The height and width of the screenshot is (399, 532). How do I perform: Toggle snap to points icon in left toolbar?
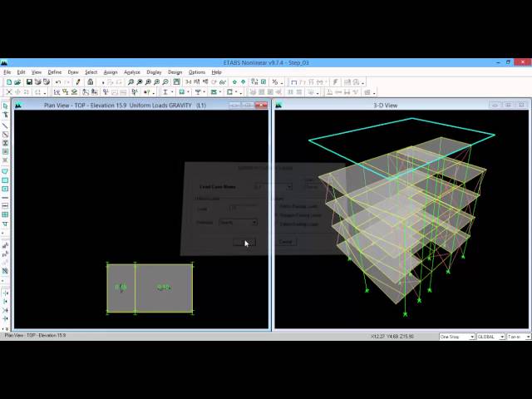coord(6,293)
